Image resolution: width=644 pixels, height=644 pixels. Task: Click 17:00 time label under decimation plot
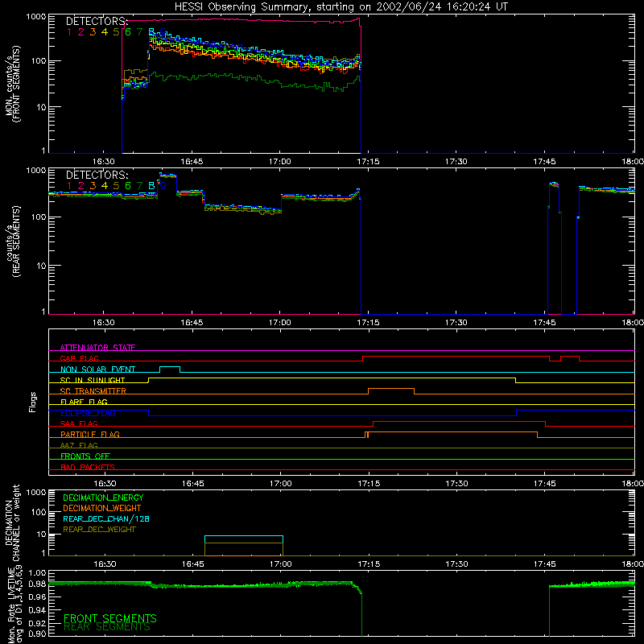pyautogui.click(x=280, y=564)
